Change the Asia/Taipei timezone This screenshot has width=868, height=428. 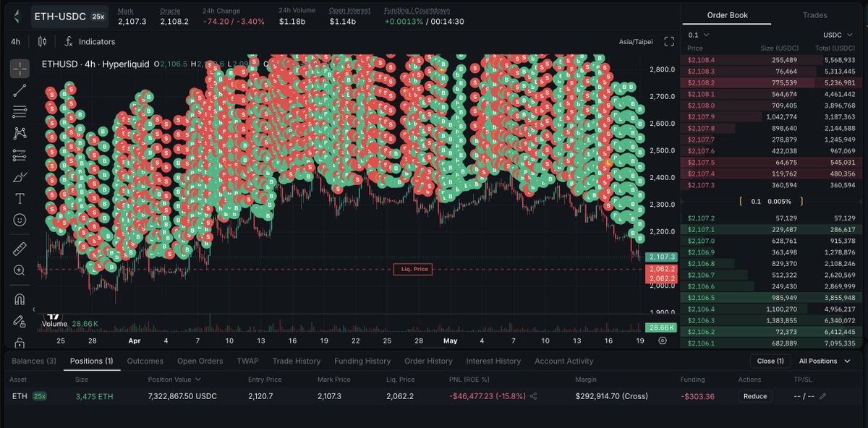click(636, 42)
